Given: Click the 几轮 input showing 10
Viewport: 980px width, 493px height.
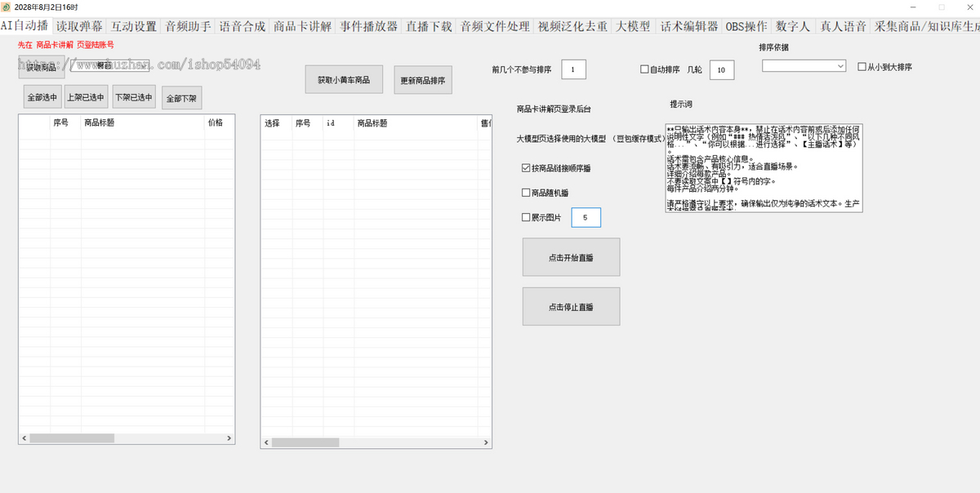Looking at the screenshot, I should [x=722, y=70].
